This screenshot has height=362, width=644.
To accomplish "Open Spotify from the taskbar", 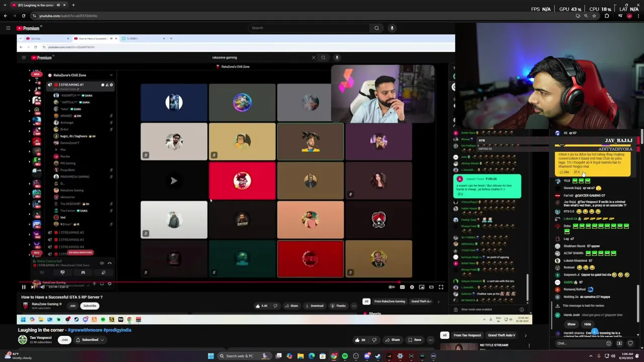I will [345, 356].
